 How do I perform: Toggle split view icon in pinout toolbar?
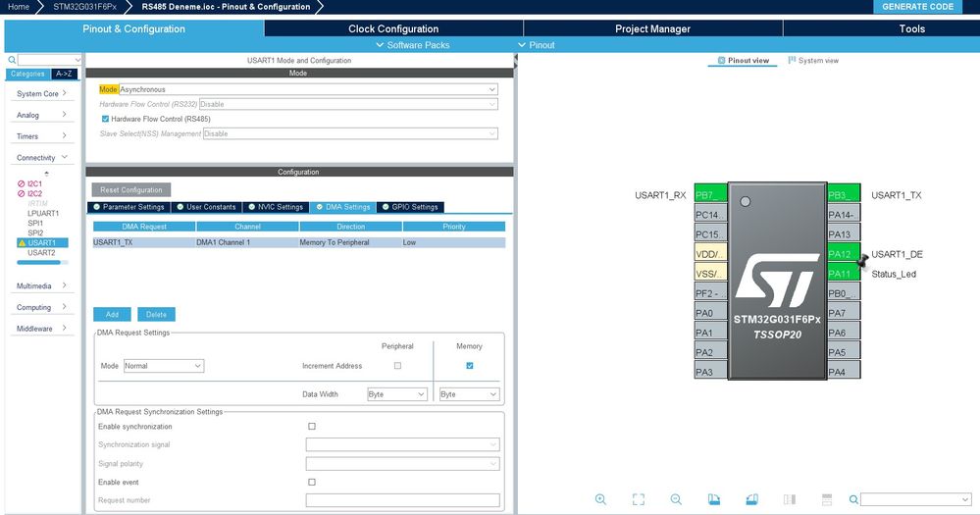(790, 499)
